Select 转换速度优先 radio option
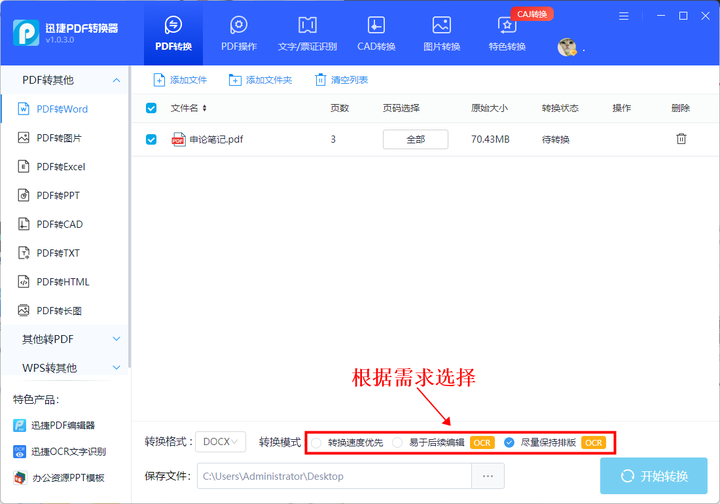Screen dimensions: 720x504 317,442
